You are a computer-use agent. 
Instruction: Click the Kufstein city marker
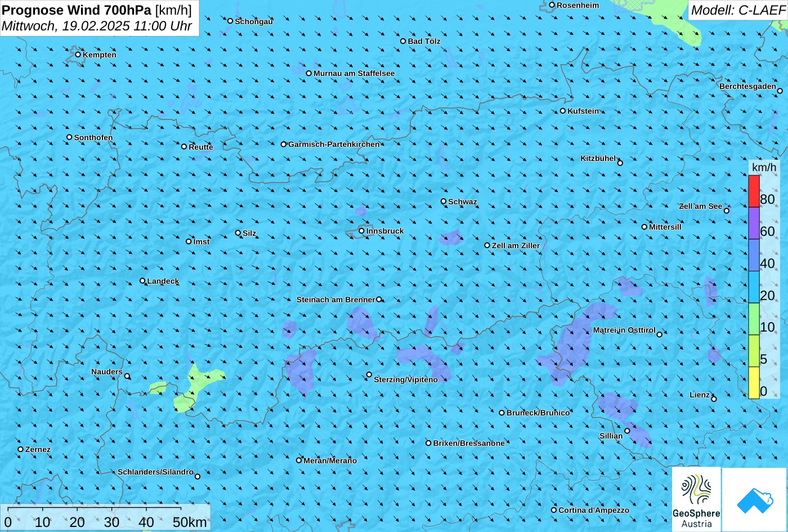pyautogui.click(x=562, y=111)
